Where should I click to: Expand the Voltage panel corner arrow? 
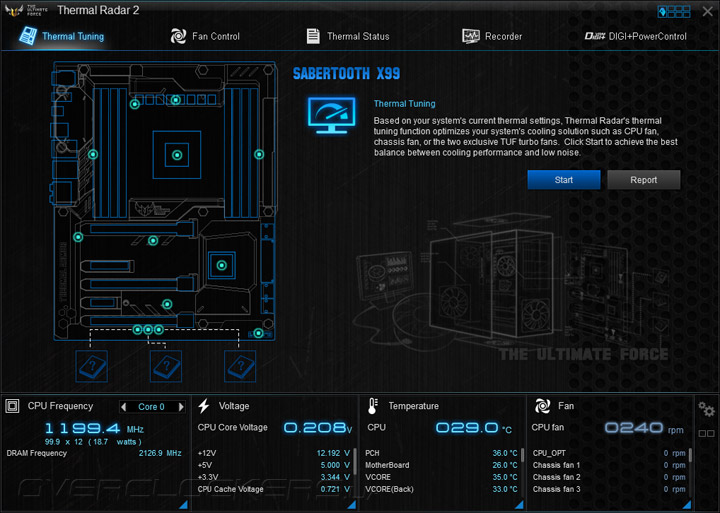(351, 505)
